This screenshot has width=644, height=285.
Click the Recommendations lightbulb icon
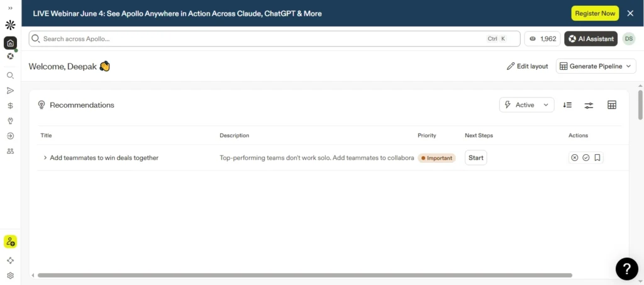pyautogui.click(x=42, y=104)
